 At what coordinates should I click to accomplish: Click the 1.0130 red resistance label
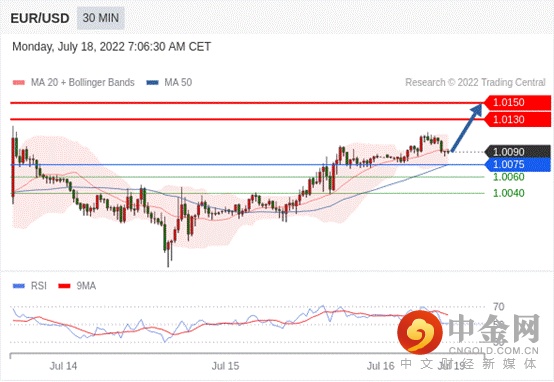pos(517,119)
